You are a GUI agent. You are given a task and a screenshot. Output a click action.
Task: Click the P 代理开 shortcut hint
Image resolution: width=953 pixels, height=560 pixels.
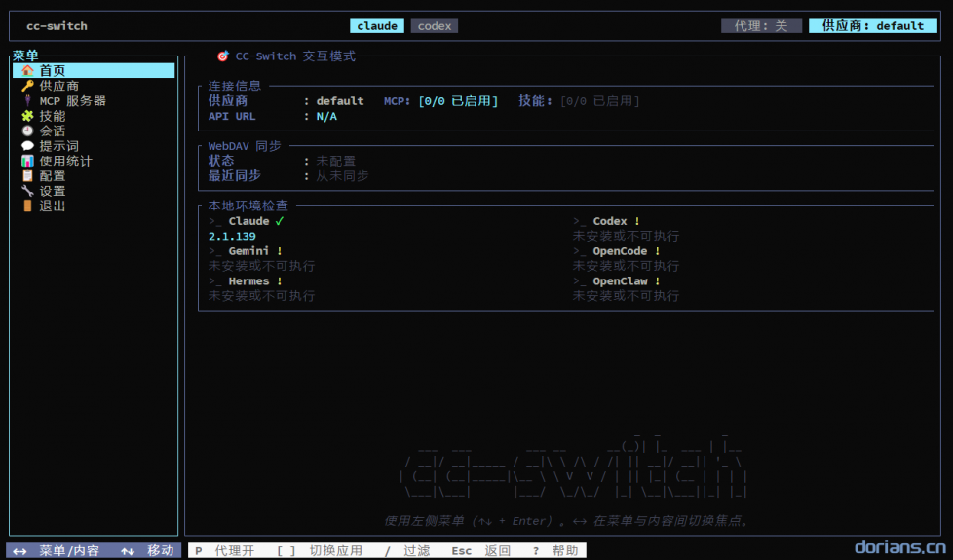tap(225, 551)
